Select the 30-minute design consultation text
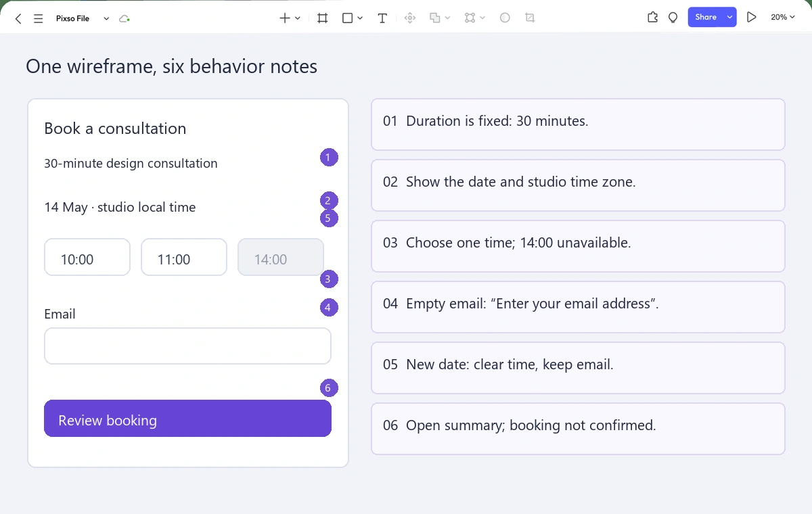 pos(131,164)
